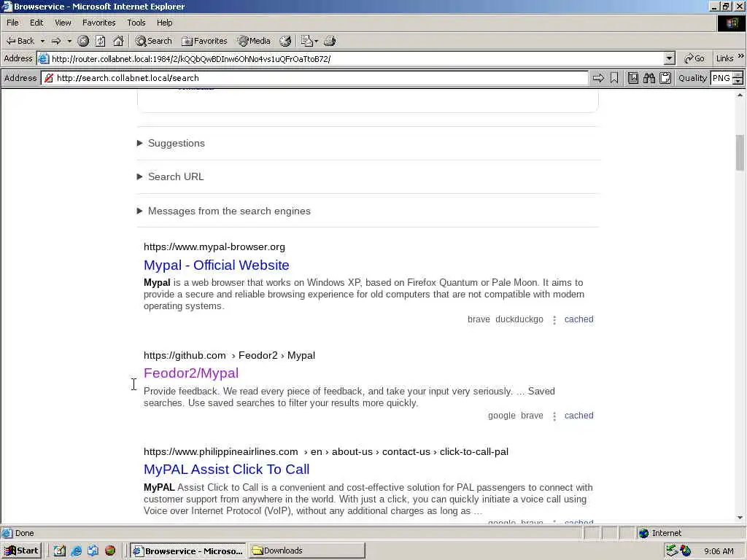747x560 pixels.
Task: Click the Refresh page icon
Action: 101,41
